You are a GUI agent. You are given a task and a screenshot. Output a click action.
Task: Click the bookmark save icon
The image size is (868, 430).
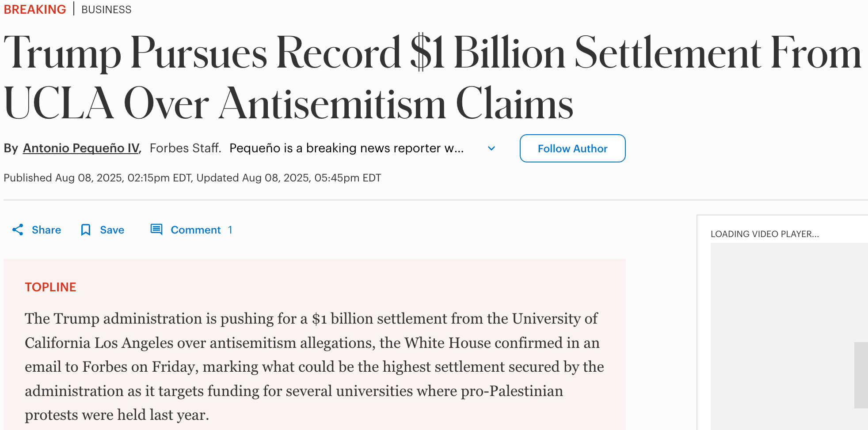[x=86, y=230]
